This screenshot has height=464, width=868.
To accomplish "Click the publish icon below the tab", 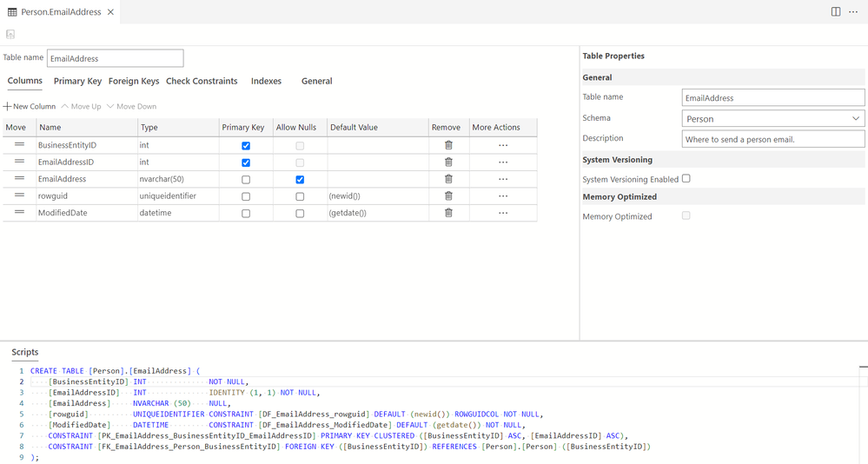I will [x=10, y=35].
